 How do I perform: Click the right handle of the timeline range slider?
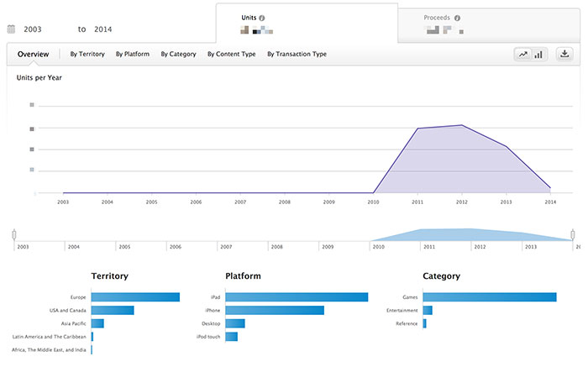573,234
